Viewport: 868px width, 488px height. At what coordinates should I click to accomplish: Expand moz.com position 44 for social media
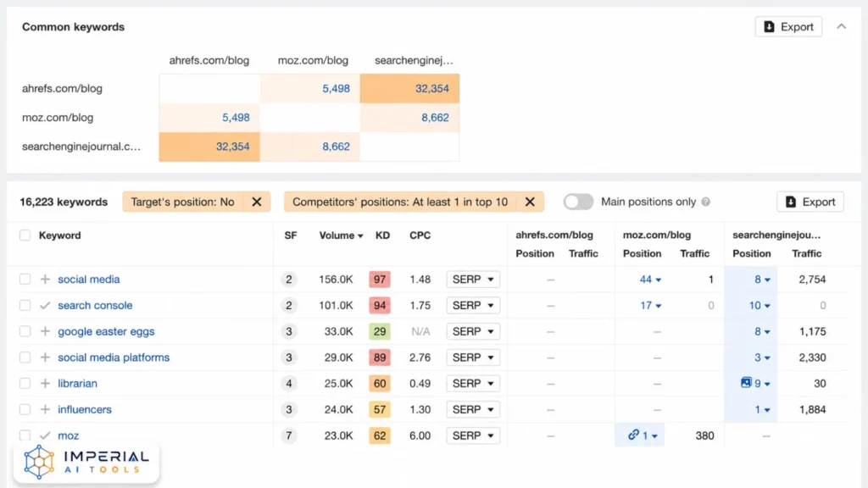(x=650, y=280)
